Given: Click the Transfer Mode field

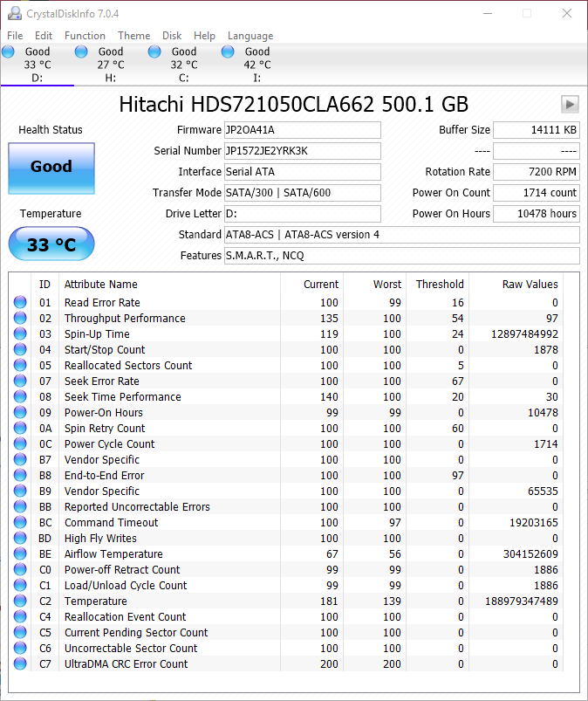Looking at the screenshot, I should (303, 193).
